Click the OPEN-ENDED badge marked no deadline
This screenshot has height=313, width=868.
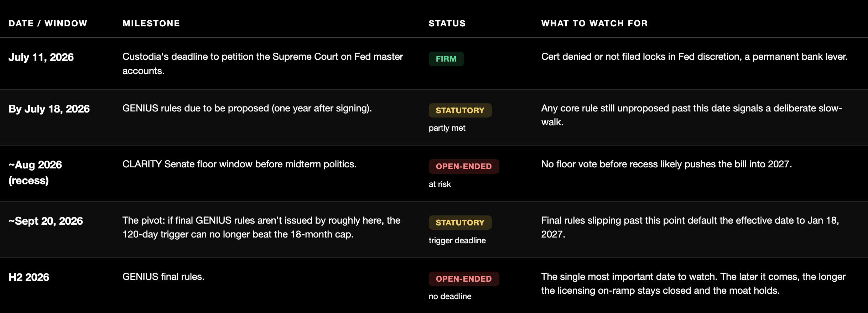click(x=464, y=279)
